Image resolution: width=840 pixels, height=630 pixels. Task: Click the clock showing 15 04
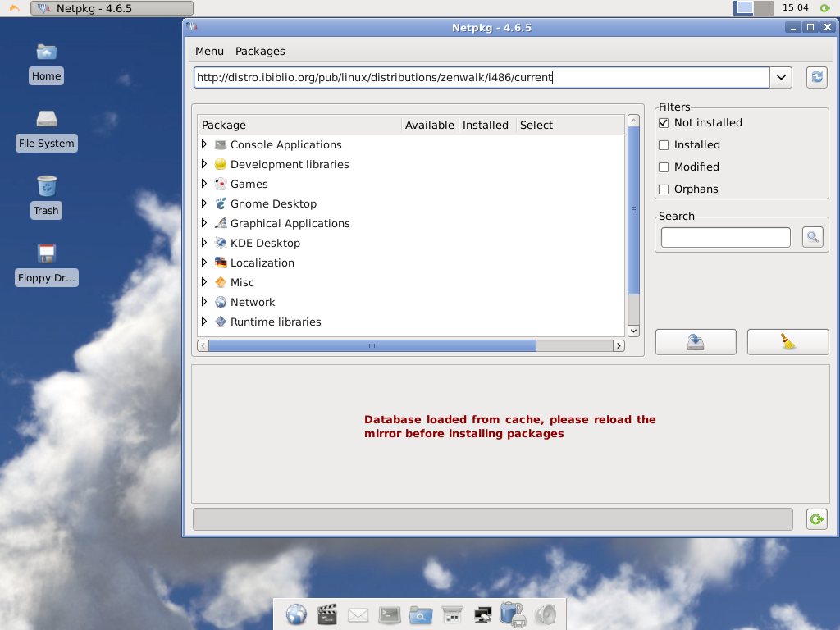[x=795, y=7]
